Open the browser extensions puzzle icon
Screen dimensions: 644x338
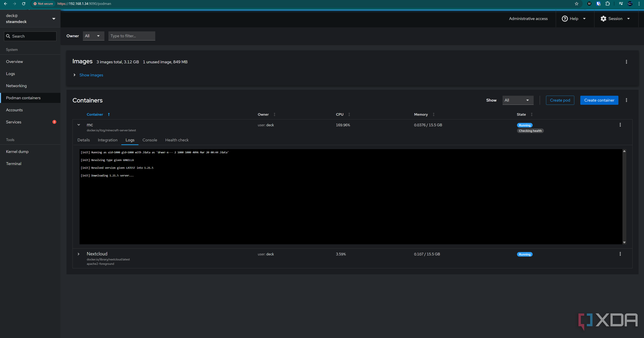(608, 4)
